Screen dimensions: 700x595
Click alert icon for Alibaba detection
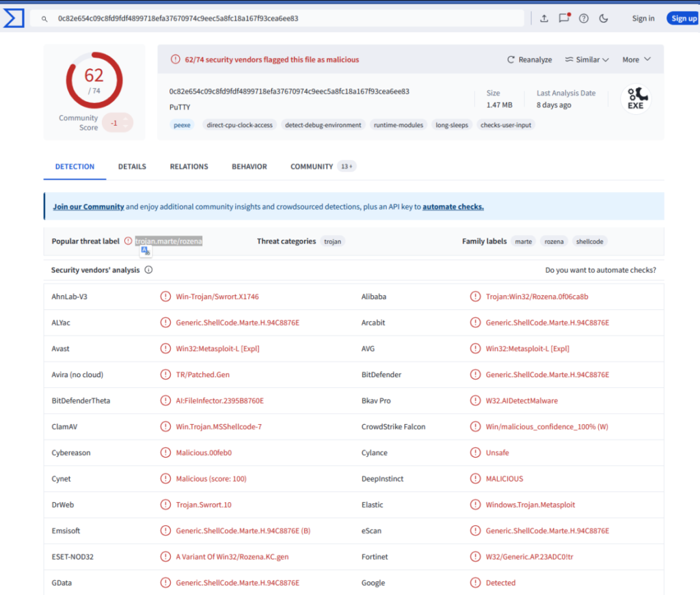pyautogui.click(x=475, y=296)
